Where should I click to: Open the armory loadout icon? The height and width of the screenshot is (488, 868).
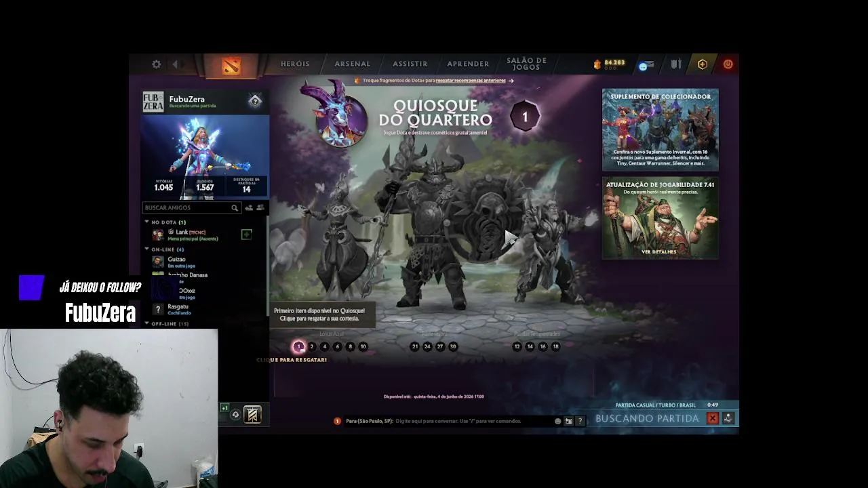point(676,64)
